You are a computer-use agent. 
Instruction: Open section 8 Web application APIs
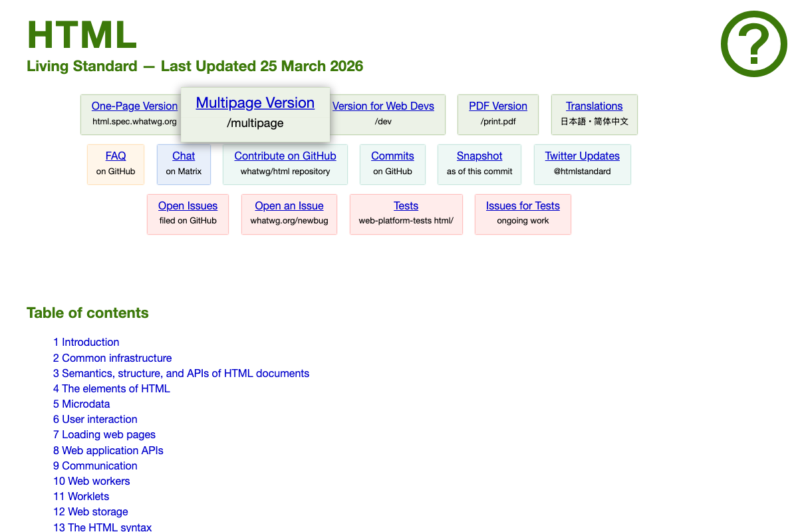click(x=108, y=450)
